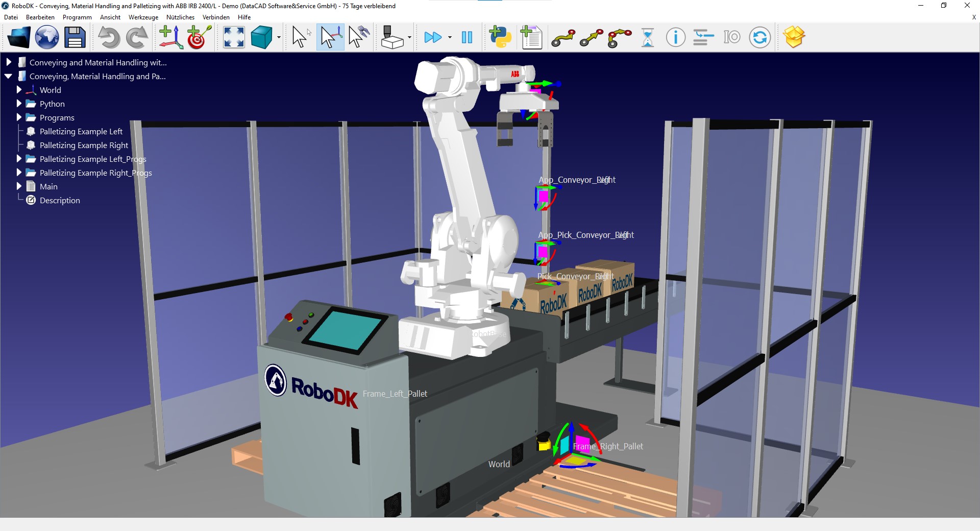Expand the World tree node
The image size is (980, 531).
click(x=19, y=90)
